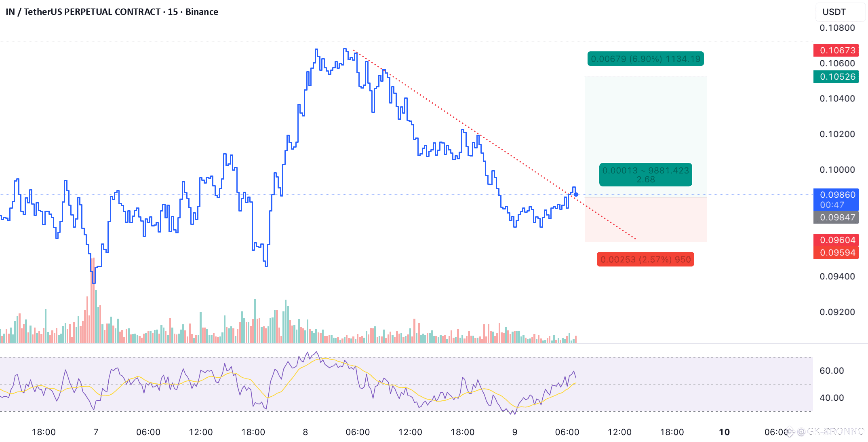The image size is (868, 442).
Task: Click the green price tag 0.10526
Action: 836,77
